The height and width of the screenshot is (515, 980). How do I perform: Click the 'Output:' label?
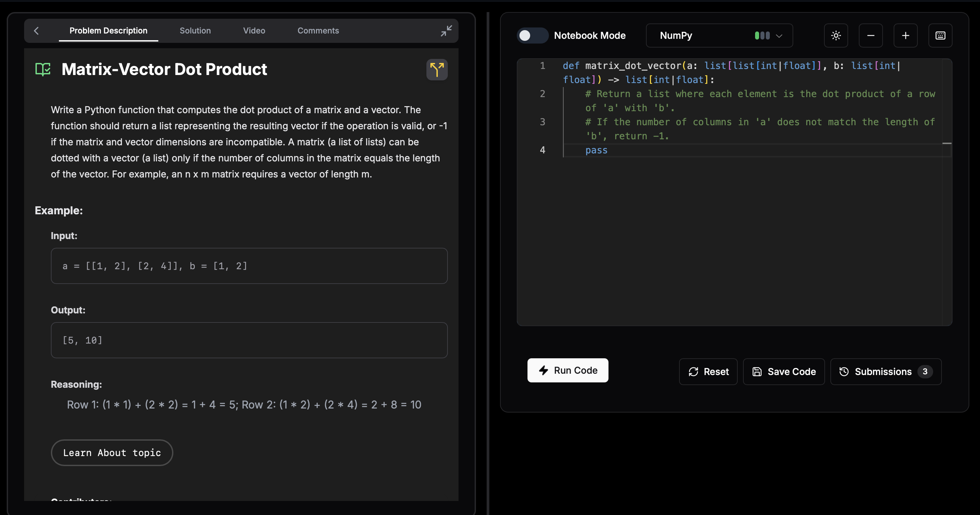click(68, 310)
